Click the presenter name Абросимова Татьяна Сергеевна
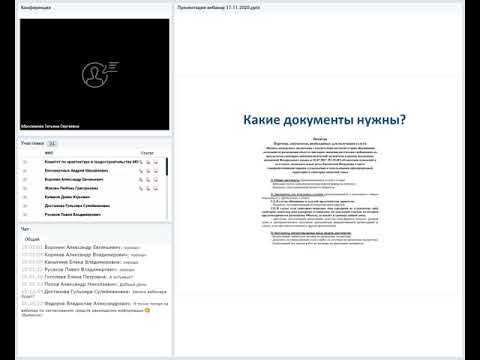Viewport: 480px width, 360px height. (50, 126)
